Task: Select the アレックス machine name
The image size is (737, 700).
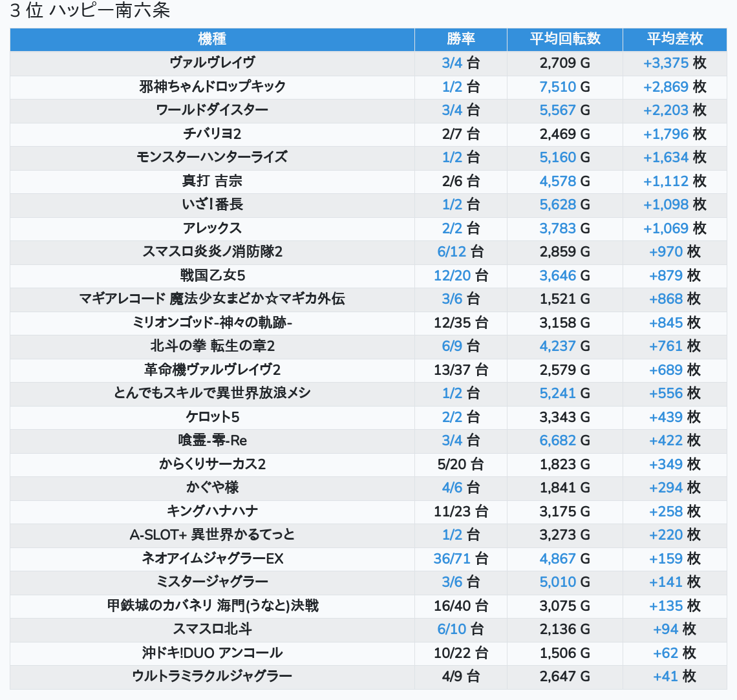Action: coord(212,228)
